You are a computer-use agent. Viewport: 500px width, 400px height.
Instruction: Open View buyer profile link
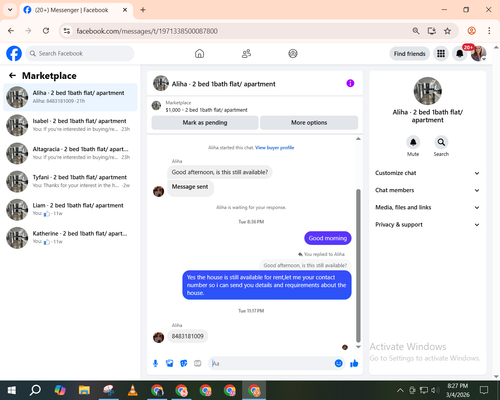[x=275, y=148]
